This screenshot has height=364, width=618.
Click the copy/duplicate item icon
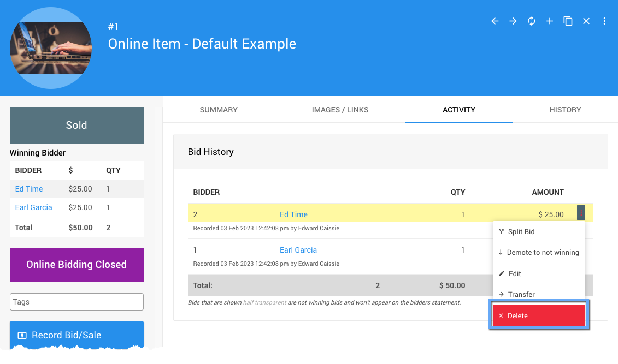pos(568,21)
